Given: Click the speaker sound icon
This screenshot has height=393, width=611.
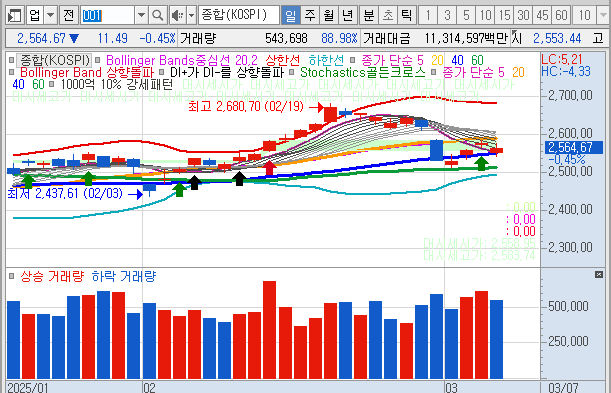Looking at the screenshot, I should point(177,15).
